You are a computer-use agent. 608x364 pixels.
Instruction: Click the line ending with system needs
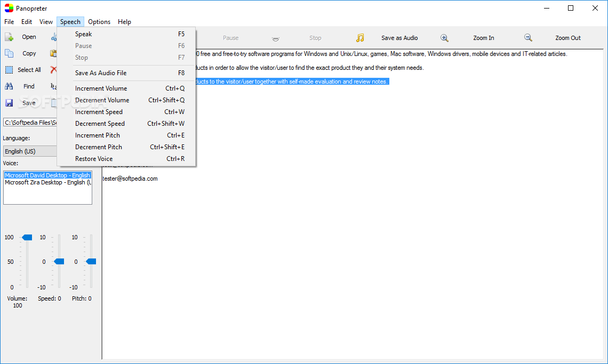point(309,68)
